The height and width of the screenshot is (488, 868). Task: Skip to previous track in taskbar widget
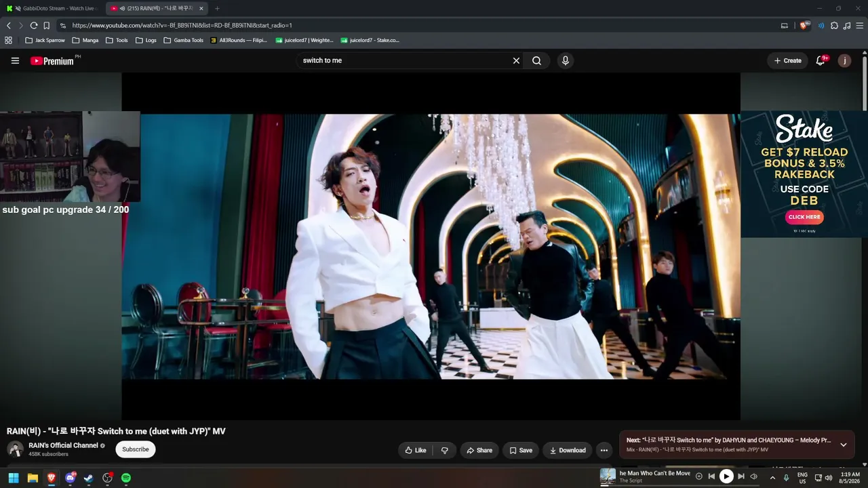[x=711, y=476]
